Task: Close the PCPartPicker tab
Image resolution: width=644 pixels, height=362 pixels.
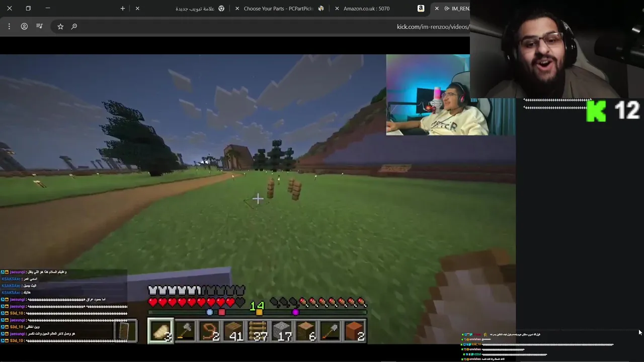Action: pyautogui.click(x=237, y=9)
